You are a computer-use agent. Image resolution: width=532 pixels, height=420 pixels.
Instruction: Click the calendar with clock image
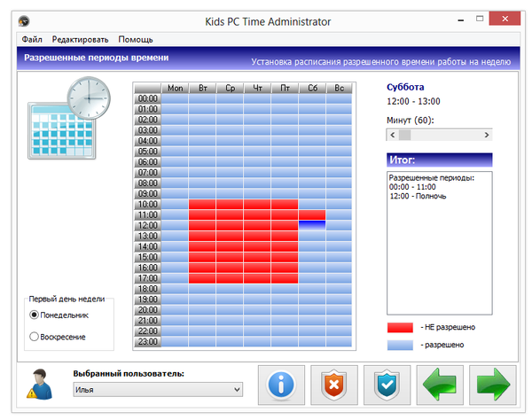(x=69, y=118)
